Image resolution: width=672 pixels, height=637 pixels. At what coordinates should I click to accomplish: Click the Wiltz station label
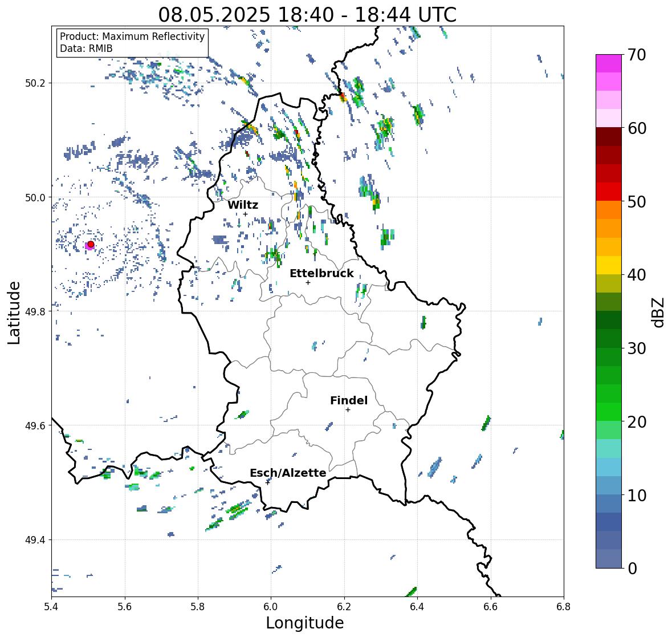click(x=243, y=205)
